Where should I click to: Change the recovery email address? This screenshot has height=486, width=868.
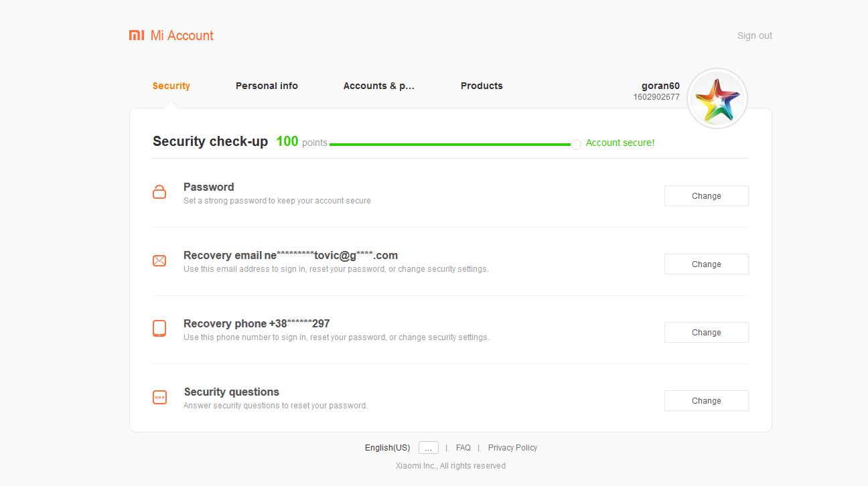coord(706,264)
